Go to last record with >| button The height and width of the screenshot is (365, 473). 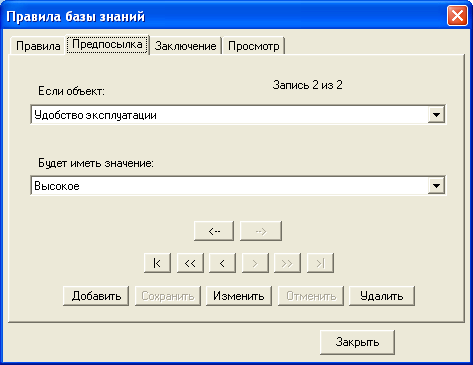320,263
